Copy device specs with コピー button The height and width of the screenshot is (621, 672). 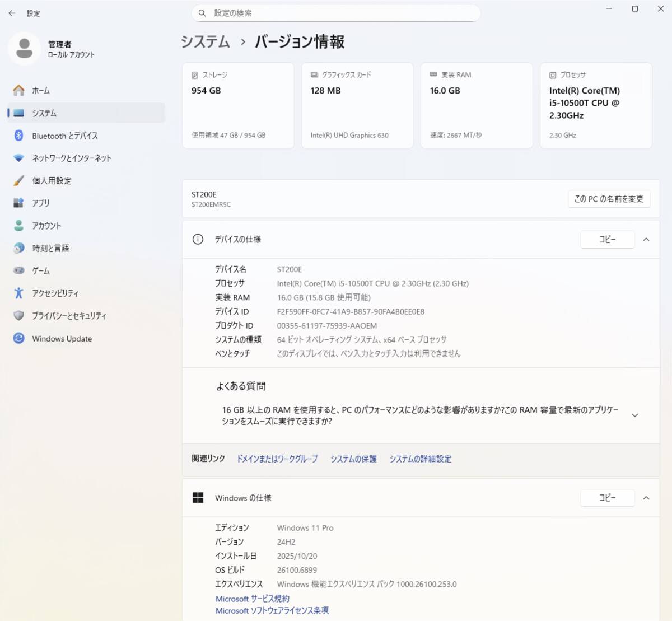click(x=607, y=240)
